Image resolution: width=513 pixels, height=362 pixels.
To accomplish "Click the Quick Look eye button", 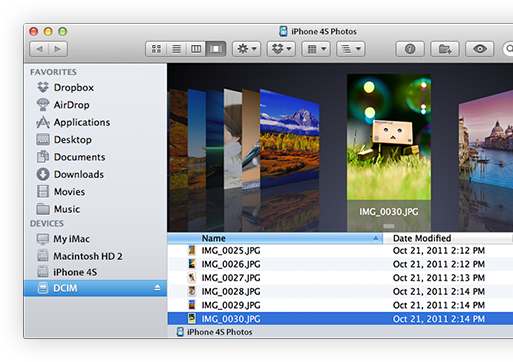I will (x=479, y=49).
